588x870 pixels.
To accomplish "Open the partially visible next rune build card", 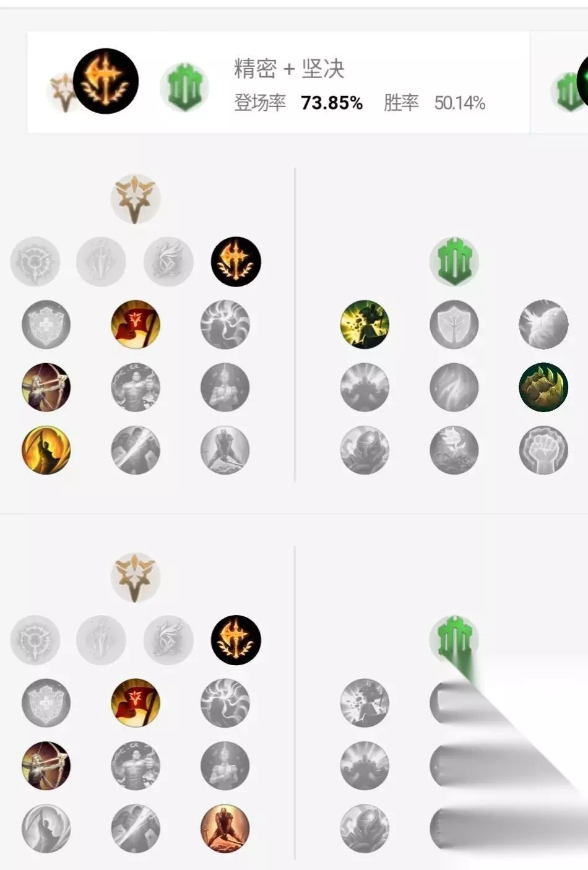I will click(560, 82).
